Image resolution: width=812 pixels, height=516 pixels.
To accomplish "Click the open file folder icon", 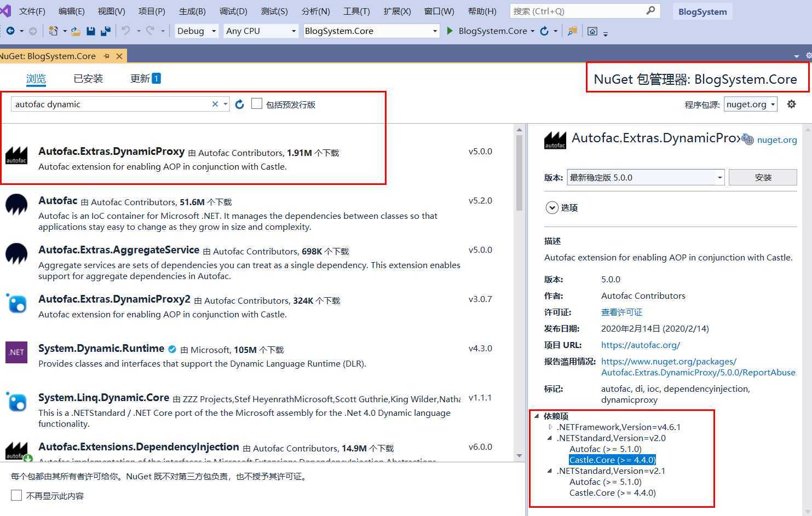I will 76,31.
